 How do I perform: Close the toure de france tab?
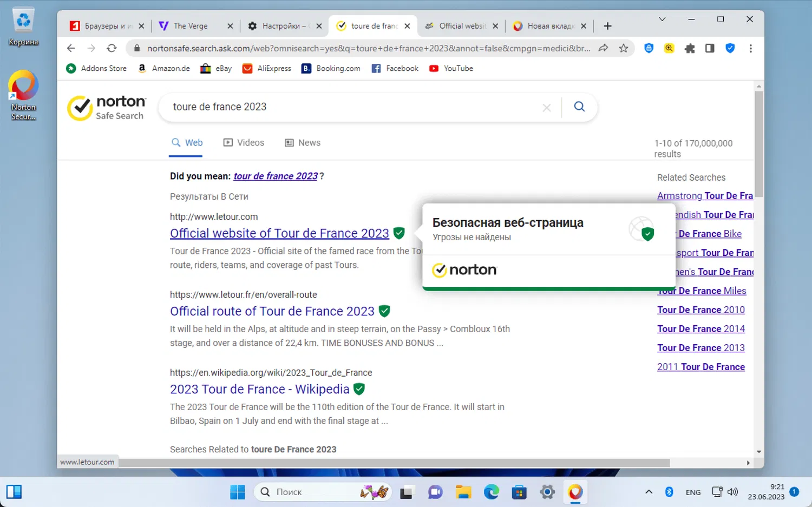click(x=407, y=26)
